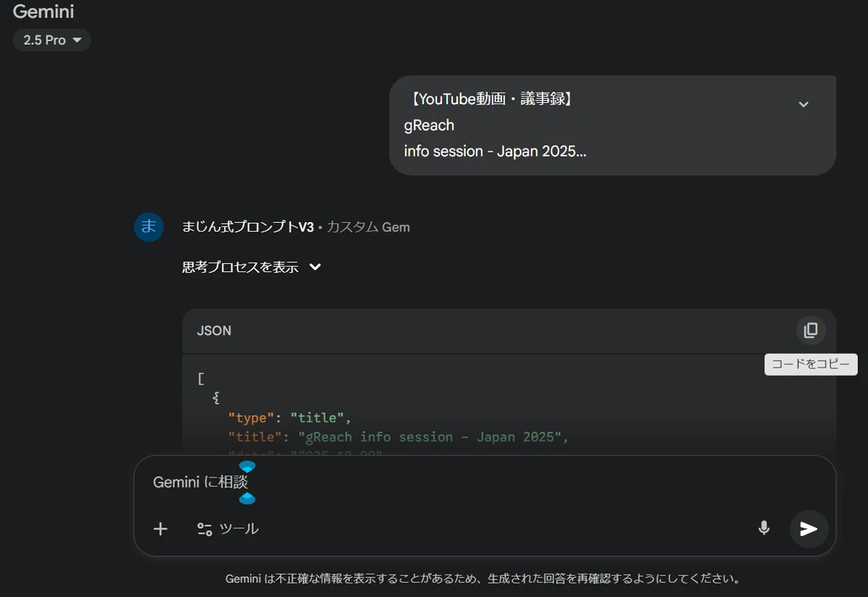The width and height of the screenshot is (868, 597).
Task: Open the 2.5 Pro model selector dropdown
Action: pyautogui.click(x=51, y=41)
